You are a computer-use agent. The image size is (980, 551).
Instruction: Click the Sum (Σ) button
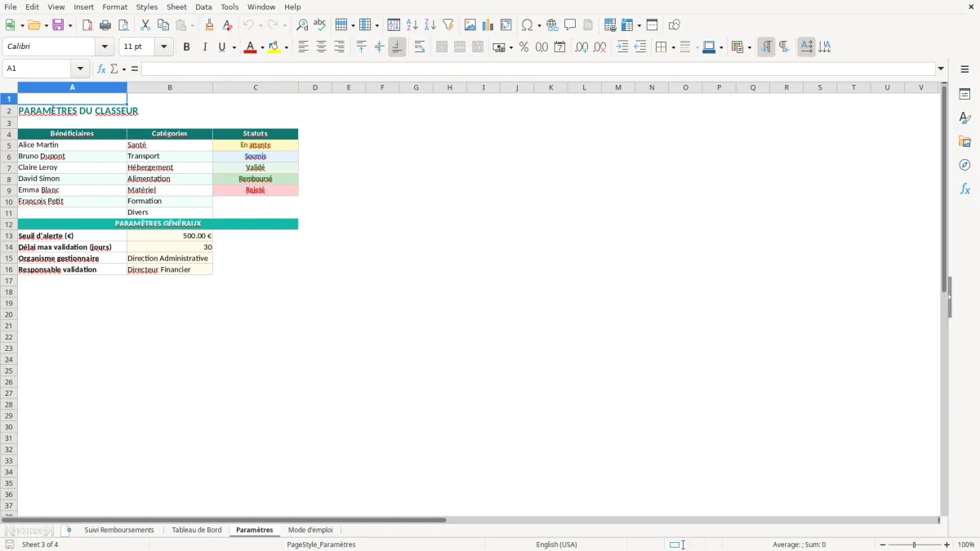pyautogui.click(x=114, y=69)
